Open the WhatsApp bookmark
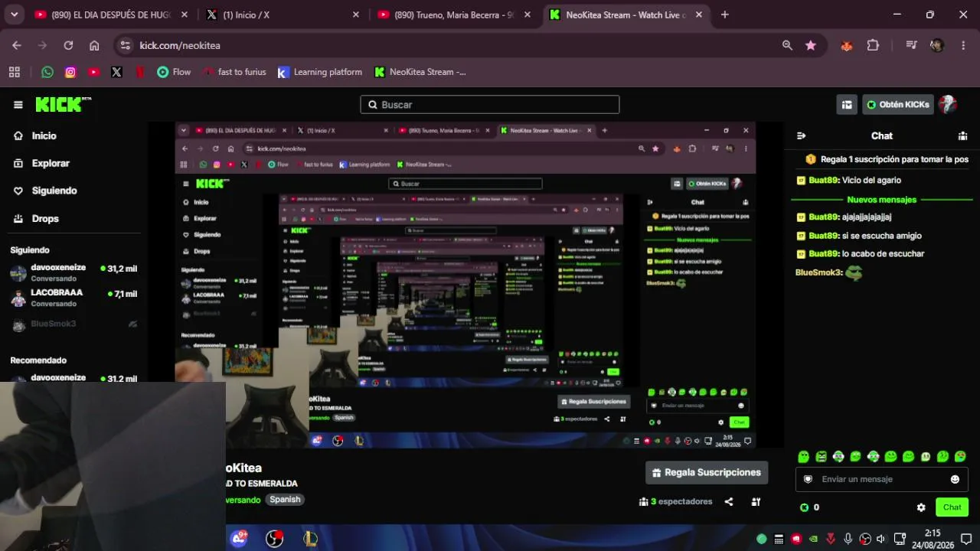 click(x=47, y=72)
